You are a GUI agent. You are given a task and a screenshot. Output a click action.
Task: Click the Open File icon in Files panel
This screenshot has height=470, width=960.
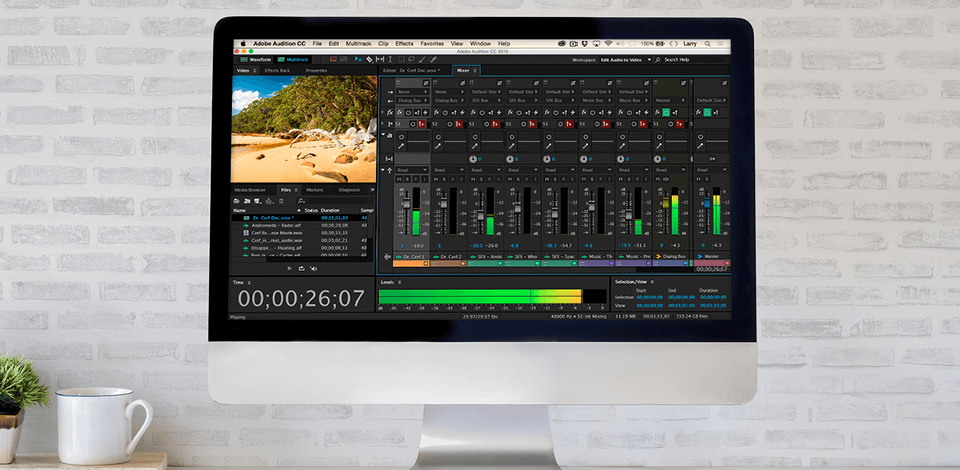click(236, 201)
